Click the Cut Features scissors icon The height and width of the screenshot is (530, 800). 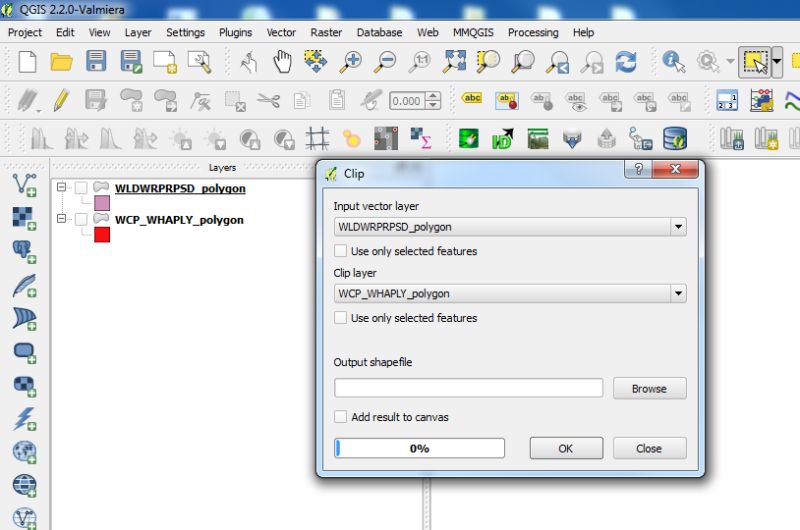pyautogui.click(x=268, y=100)
